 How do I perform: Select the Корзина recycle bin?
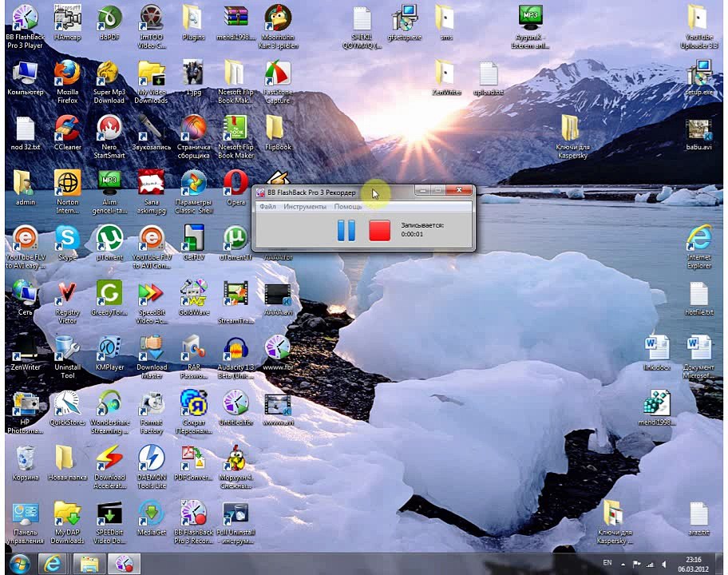coord(25,463)
